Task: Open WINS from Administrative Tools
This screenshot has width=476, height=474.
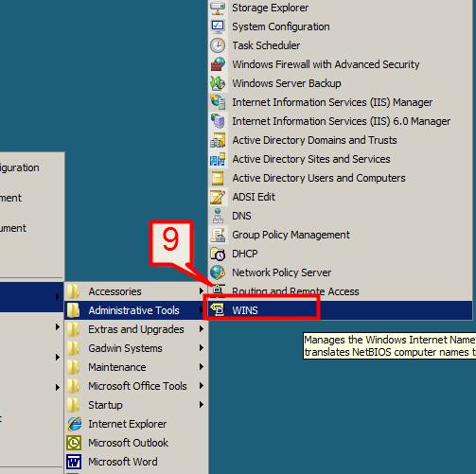Action: point(340,310)
